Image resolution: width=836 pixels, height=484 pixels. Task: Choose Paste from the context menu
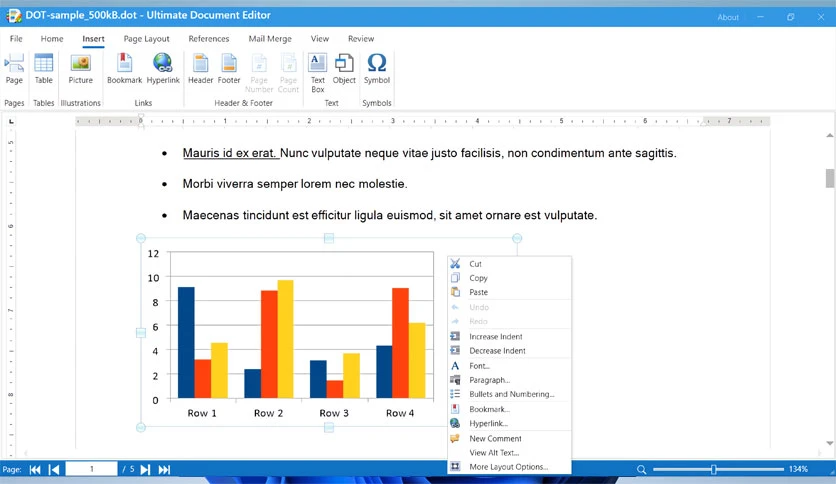[x=509, y=292]
